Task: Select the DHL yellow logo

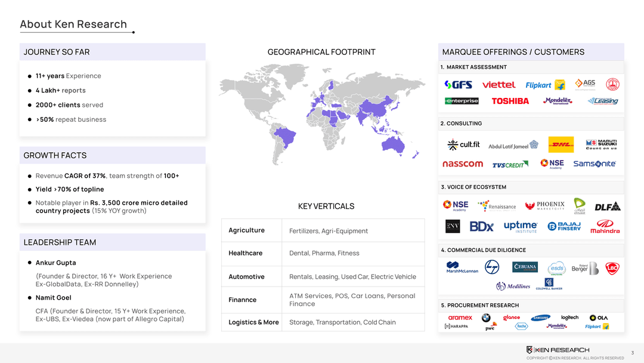Action: pos(561,144)
